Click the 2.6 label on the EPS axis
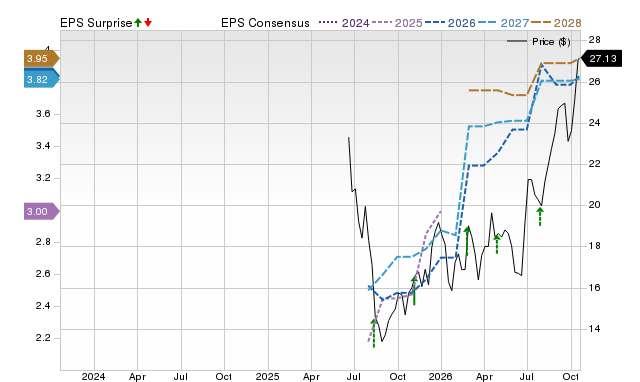 coord(43,274)
